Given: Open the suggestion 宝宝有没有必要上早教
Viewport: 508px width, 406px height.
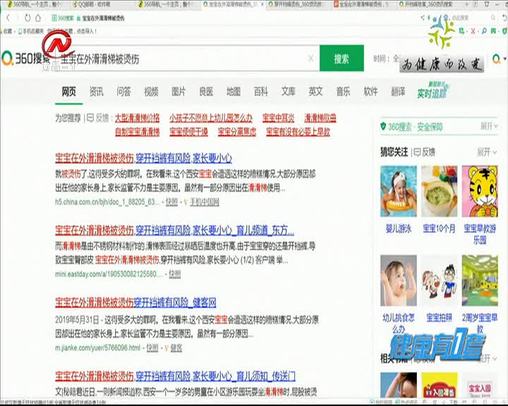Looking at the screenshot, I should 298,132.
